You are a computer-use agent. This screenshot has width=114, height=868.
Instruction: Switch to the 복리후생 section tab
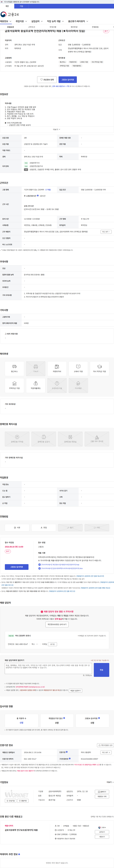click(74, 27)
